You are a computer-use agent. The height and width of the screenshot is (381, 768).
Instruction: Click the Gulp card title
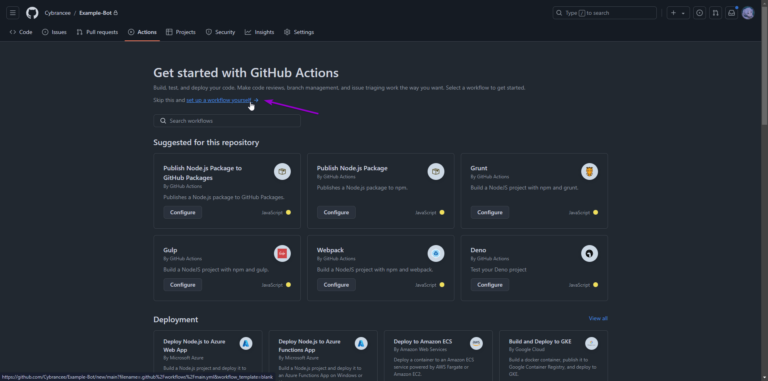[170, 250]
